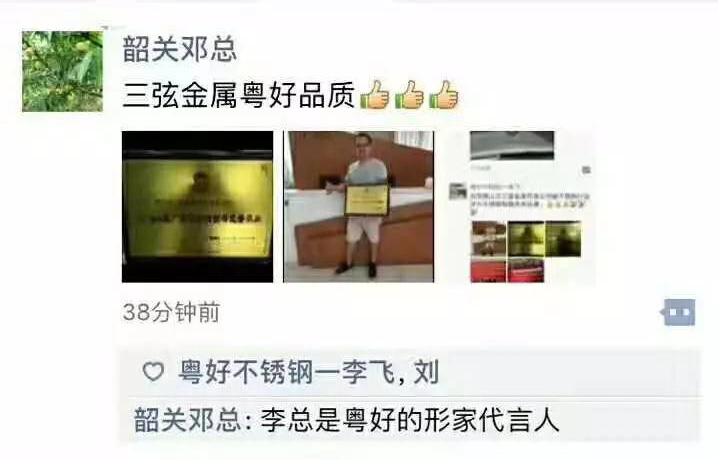The height and width of the screenshot is (460, 718).
Task: Tap the 韶关邓总 poster name
Action: coord(180,49)
